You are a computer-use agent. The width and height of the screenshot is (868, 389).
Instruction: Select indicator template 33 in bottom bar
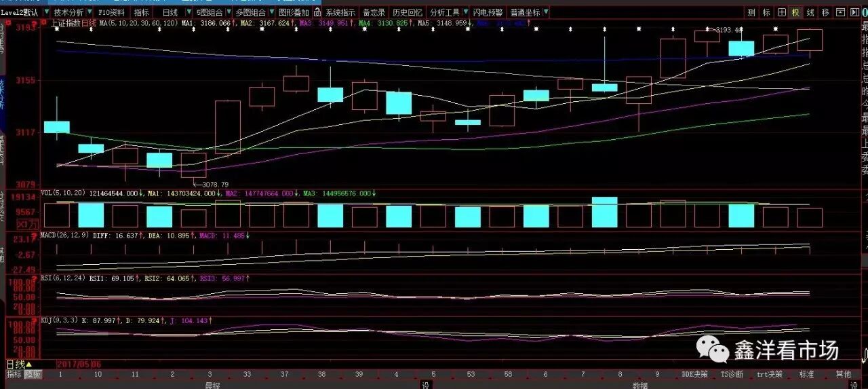coord(247,374)
